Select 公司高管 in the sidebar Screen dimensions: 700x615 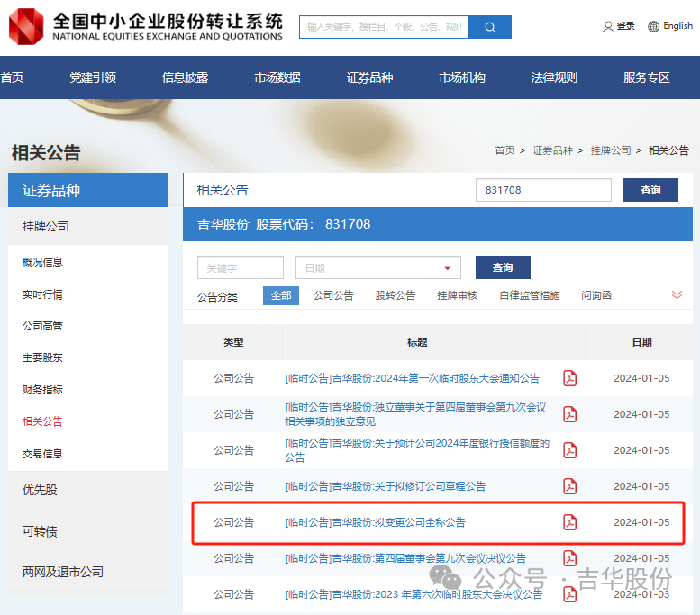pyautogui.click(x=42, y=326)
